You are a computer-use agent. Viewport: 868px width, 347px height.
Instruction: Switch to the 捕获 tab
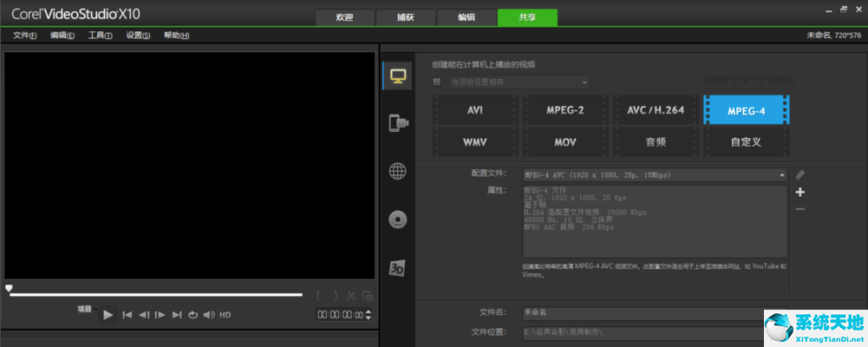point(406,17)
